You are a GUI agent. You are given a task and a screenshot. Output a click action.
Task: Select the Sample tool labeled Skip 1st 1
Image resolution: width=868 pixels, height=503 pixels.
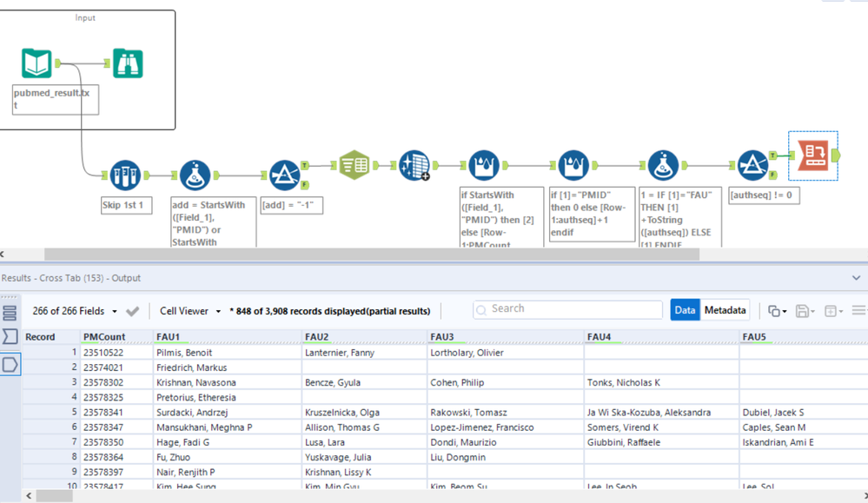(x=125, y=175)
